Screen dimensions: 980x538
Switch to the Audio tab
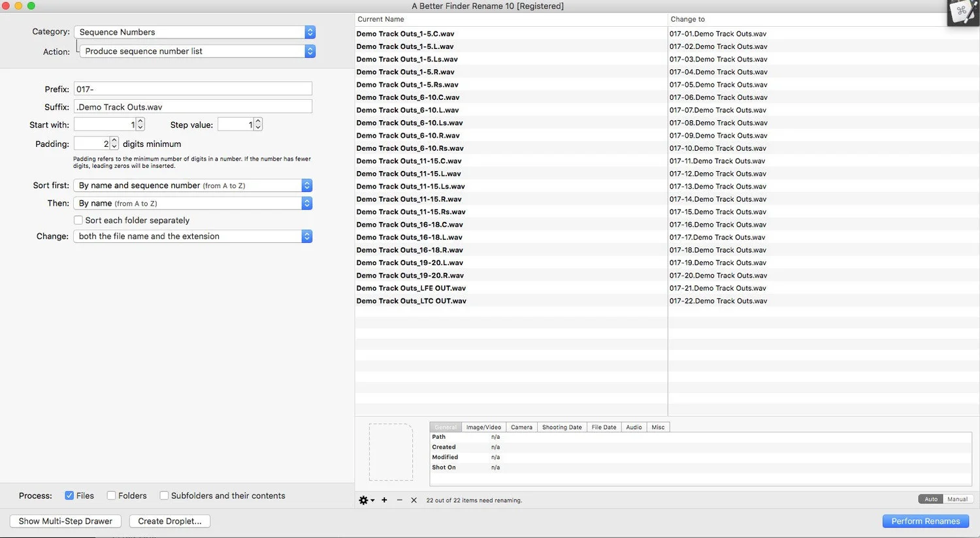tap(634, 427)
